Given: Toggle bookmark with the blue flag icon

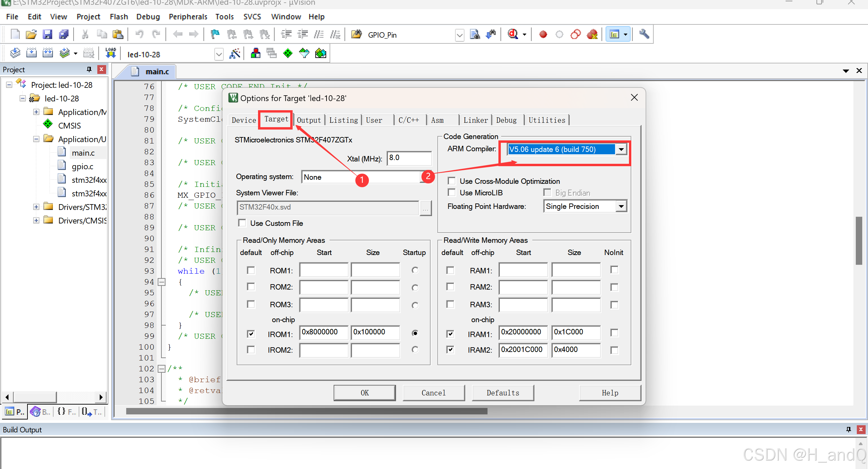Looking at the screenshot, I should point(215,34).
